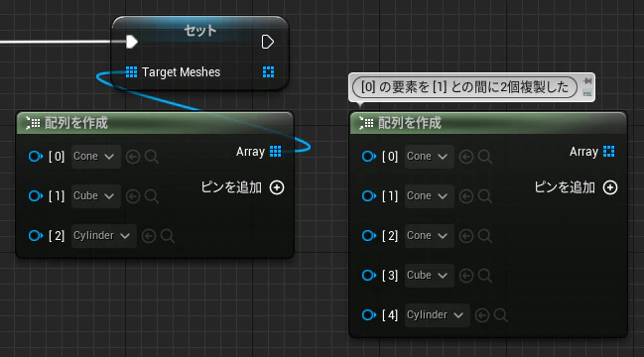
Task: Click the Set node execution input pin
Action: pyautogui.click(x=131, y=42)
